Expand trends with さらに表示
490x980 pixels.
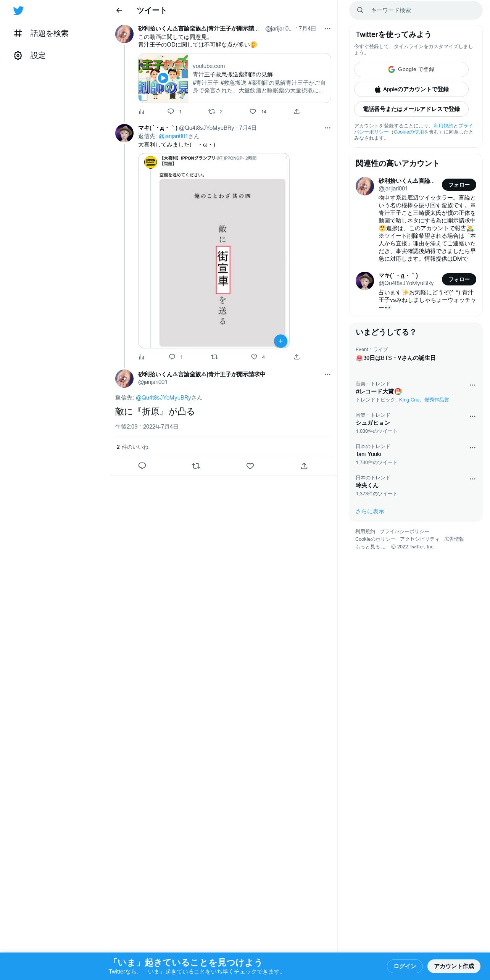point(370,511)
